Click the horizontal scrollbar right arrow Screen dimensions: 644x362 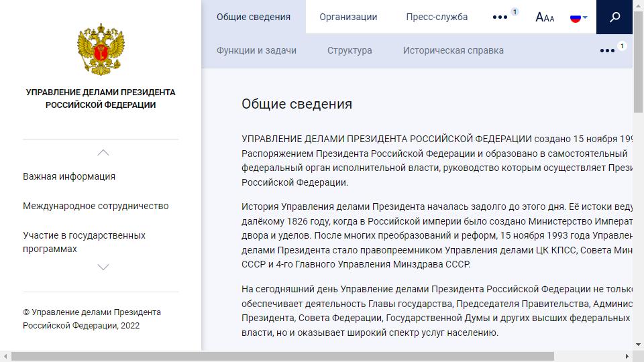[627, 356]
